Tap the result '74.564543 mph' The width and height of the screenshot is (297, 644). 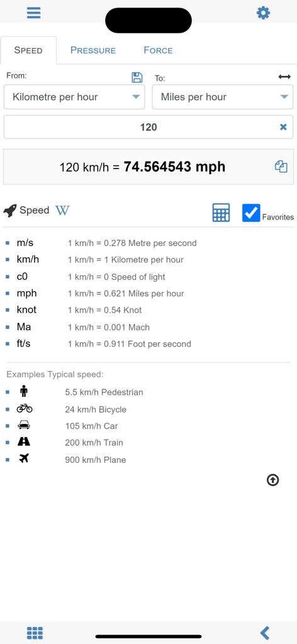click(174, 166)
